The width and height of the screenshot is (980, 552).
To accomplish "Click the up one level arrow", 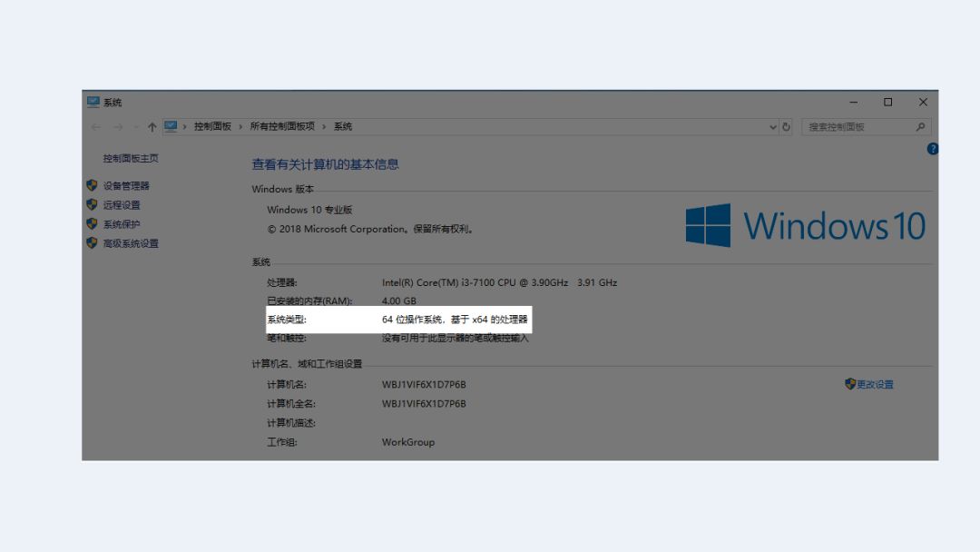I will tap(152, 127).
